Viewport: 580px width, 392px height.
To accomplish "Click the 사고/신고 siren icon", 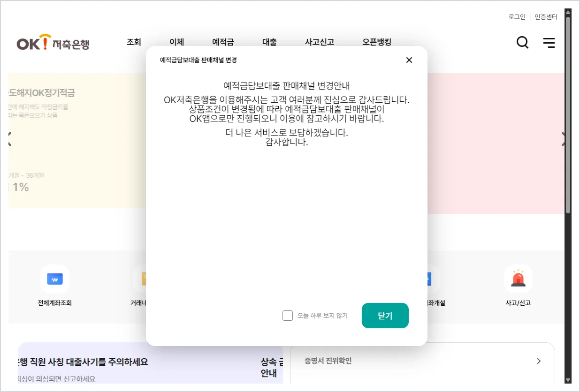I will tap(518, 279).
